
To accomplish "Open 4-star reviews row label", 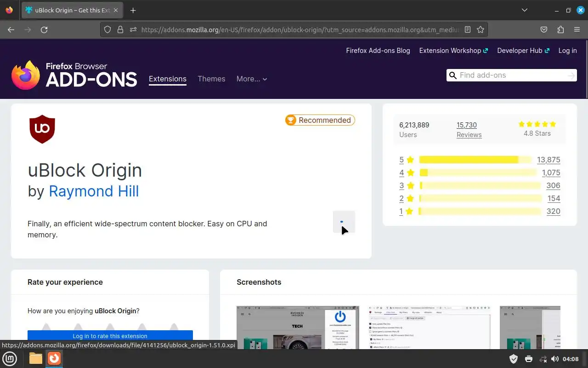I will click(407, 172).
